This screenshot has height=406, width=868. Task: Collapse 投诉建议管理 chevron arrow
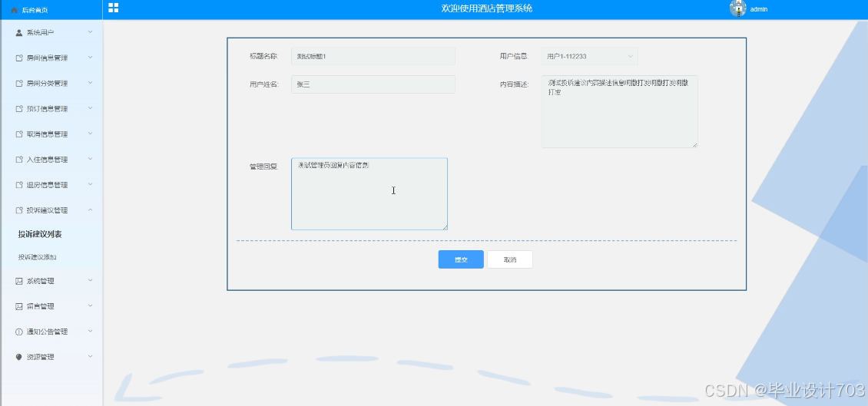tap(90, 210)
